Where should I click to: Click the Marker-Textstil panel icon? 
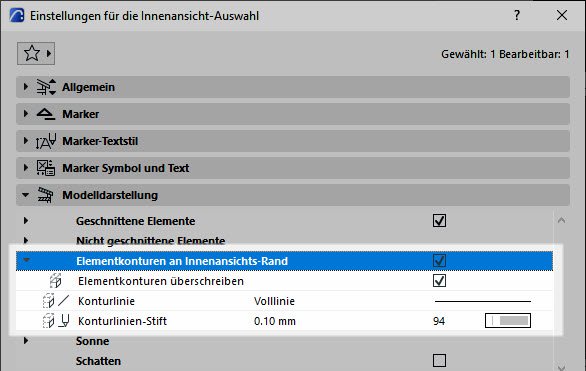pyautogui.click(x=46, y=141)
